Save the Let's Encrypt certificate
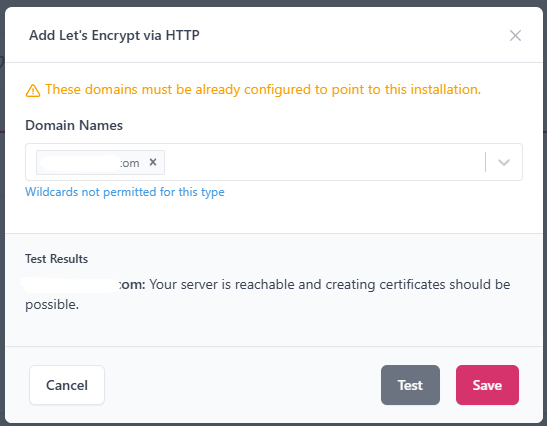The height and width of the screenshot is (426, 547). (487, 385)
